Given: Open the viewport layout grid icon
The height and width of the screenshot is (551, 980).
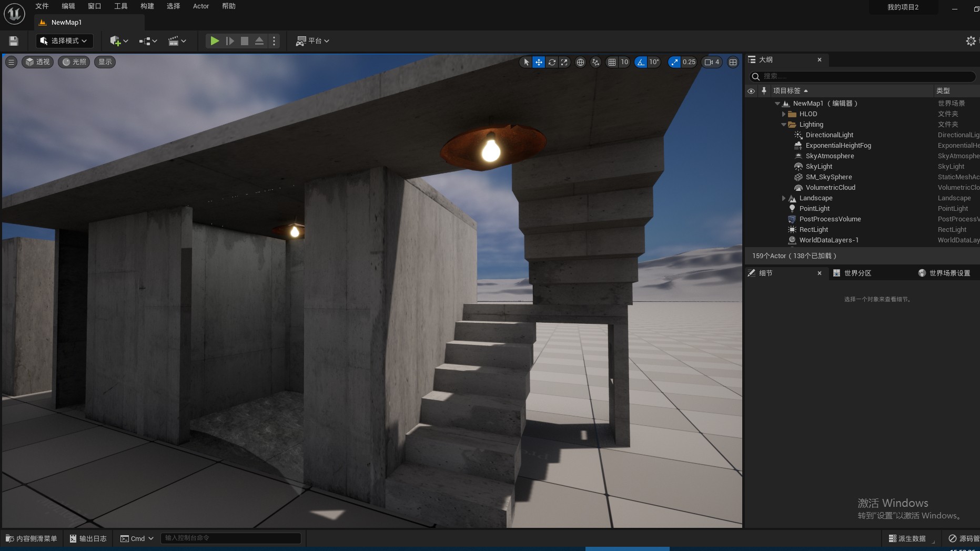Looking at the screenshot, I should (733, 62).
